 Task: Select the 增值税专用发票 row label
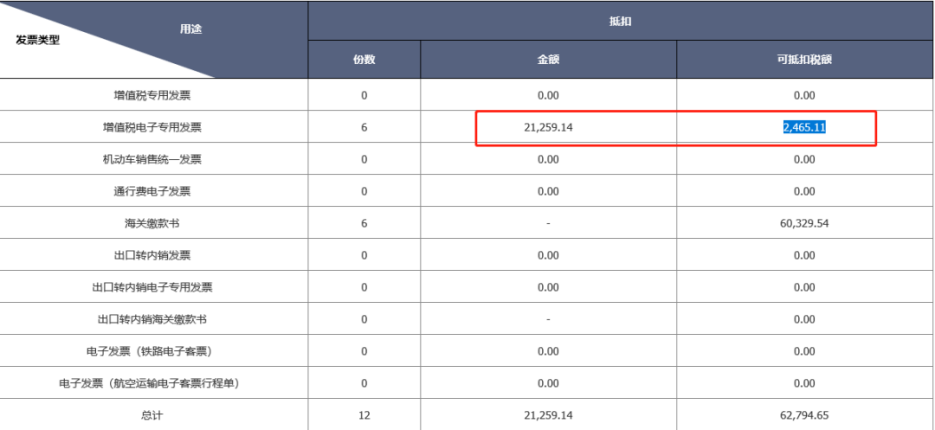coord(152,95)
